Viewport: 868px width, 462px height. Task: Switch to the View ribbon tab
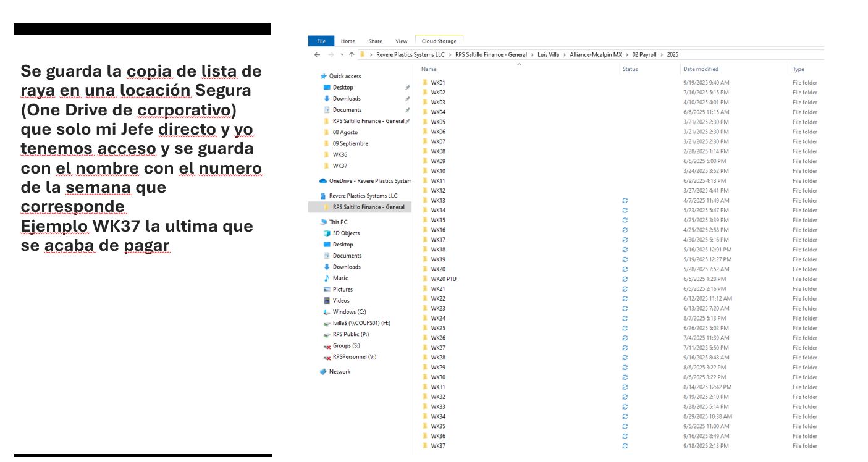(402, 41)
